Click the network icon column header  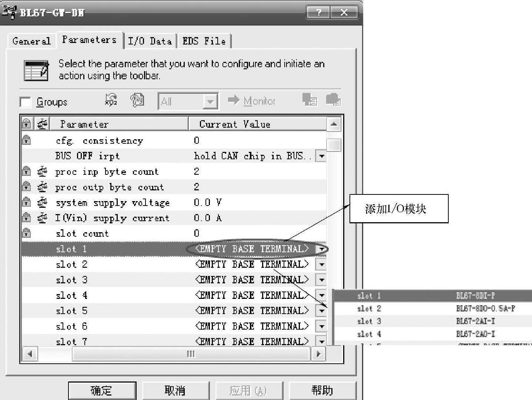click(x=42, y=124)
